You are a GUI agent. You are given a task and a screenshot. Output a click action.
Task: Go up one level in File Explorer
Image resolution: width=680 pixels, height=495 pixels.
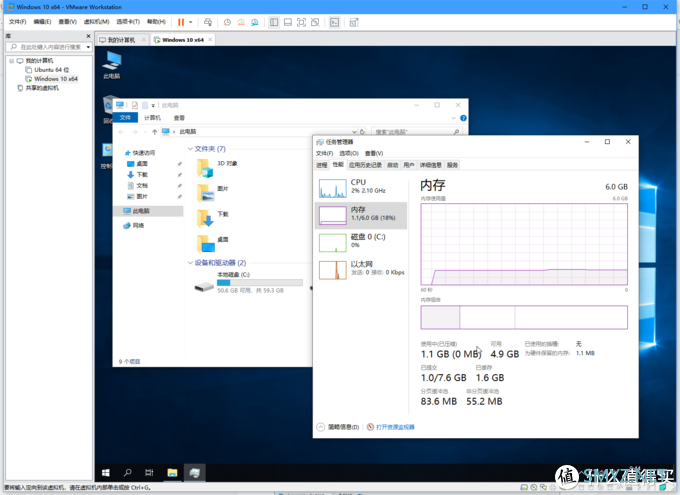(154, 132)
